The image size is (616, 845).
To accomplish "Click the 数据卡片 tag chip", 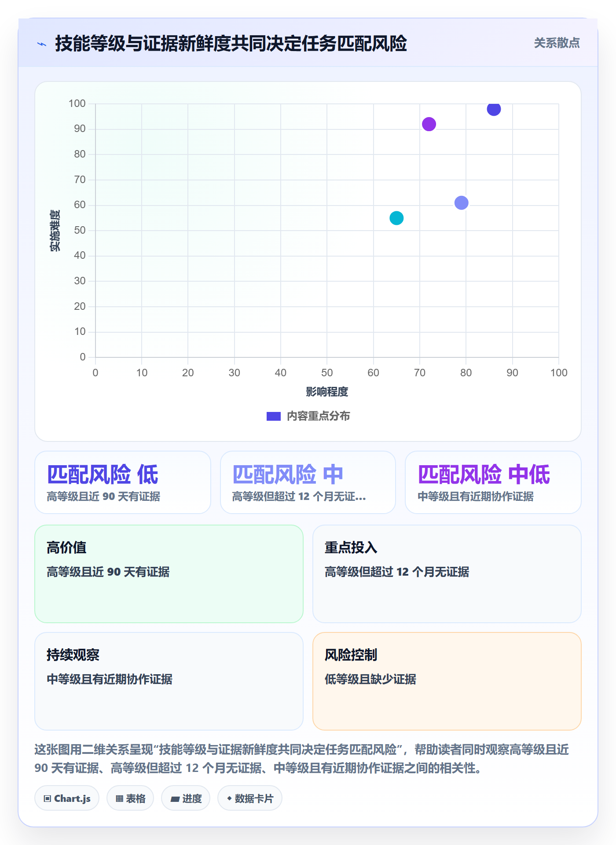I will 250,798.
